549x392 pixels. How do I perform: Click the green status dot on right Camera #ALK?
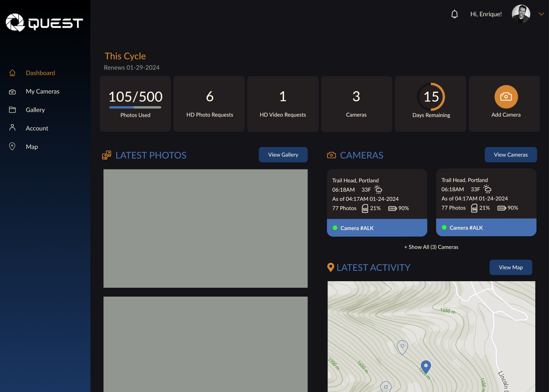pyautogui.click(x=444, y=227)
